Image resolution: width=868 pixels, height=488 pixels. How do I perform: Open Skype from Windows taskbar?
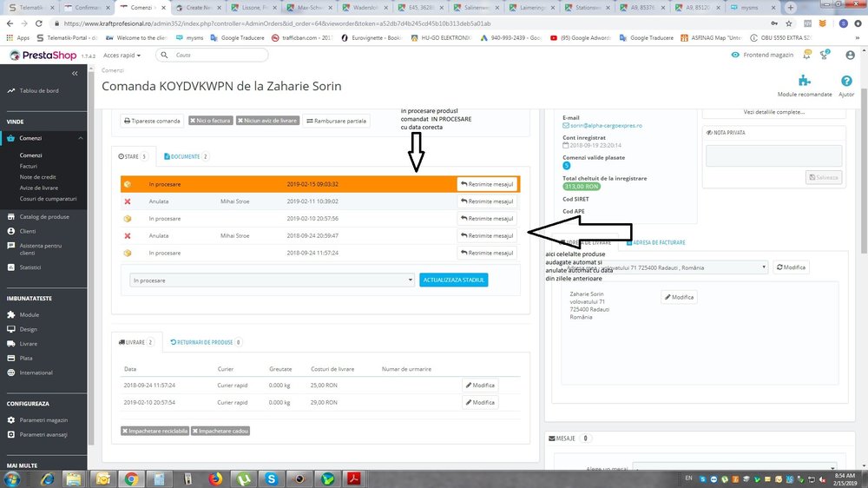[271, 478]
